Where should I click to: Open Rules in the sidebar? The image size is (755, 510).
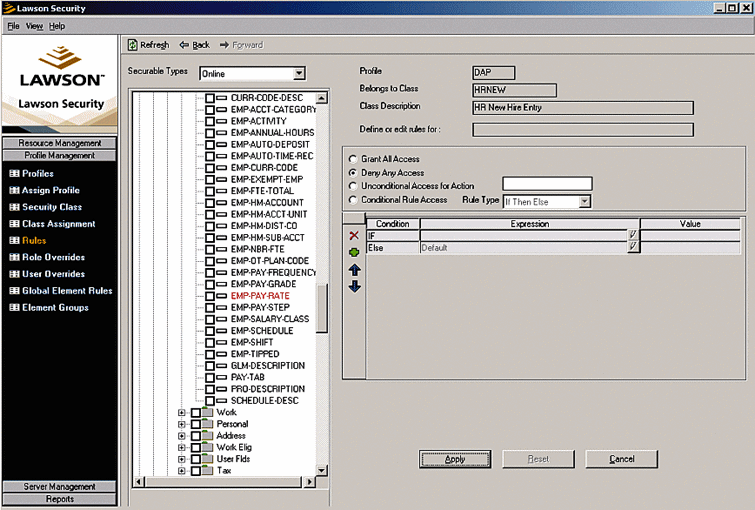28,240
